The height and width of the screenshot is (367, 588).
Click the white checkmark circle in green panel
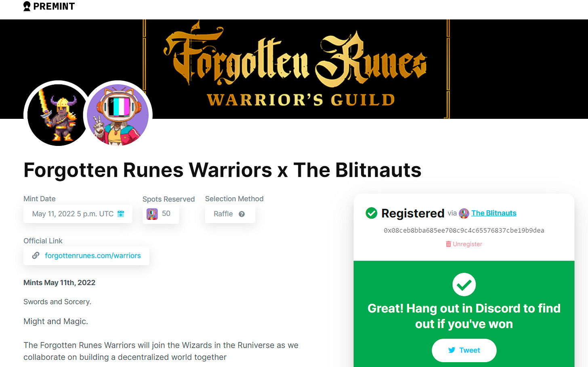tap(464, 285)
